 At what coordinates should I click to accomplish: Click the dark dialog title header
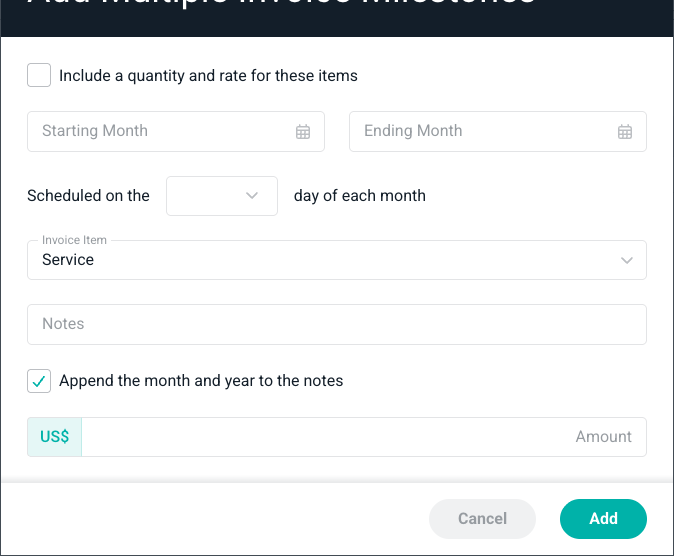(337, 18)
